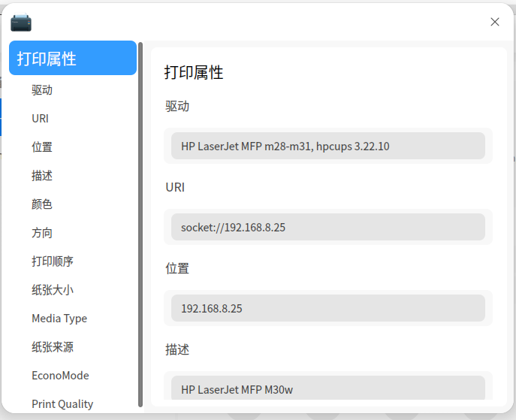Go to 打印顺序 in sidebar

click(53, 261)
